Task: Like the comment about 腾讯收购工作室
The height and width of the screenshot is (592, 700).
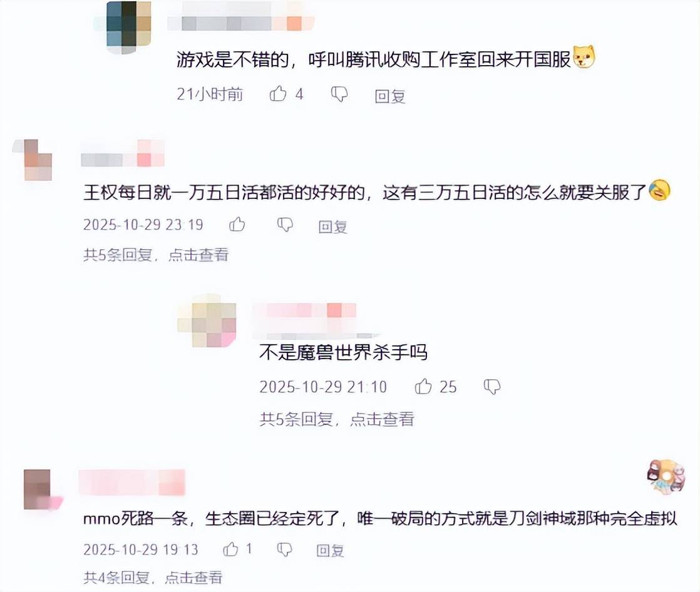Action: 278,93
